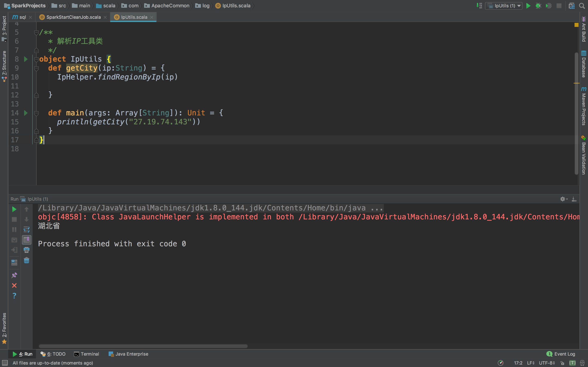Viewport: 588px width, 367px height.
Task: Pin the Run tab
Action: [14, 275]
